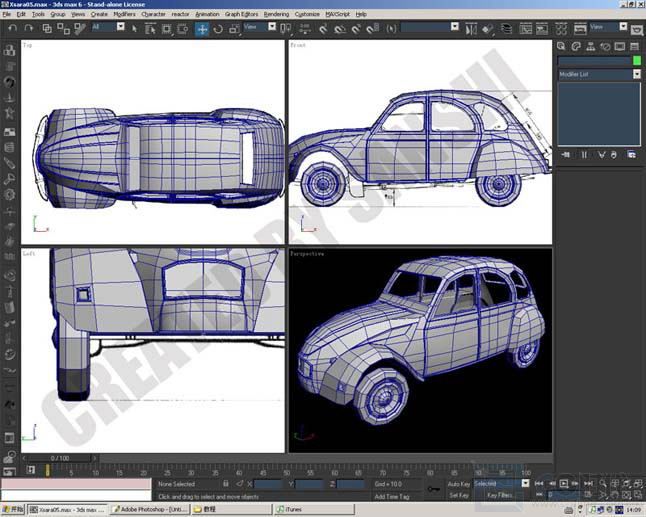The image size is (646, 517).
Task: Open the Rendering menu
Action: [x=276, y=14]
